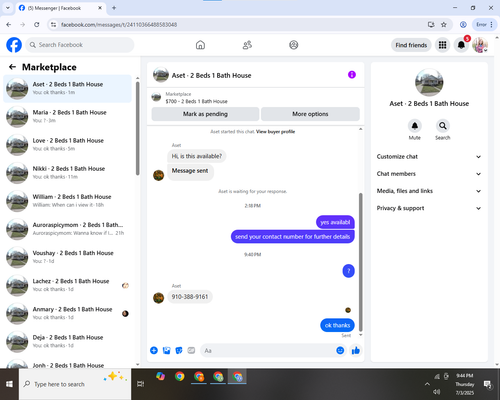Choose a GIF in composer
Viewport: 500px width, 400px height.
[191, 350]
